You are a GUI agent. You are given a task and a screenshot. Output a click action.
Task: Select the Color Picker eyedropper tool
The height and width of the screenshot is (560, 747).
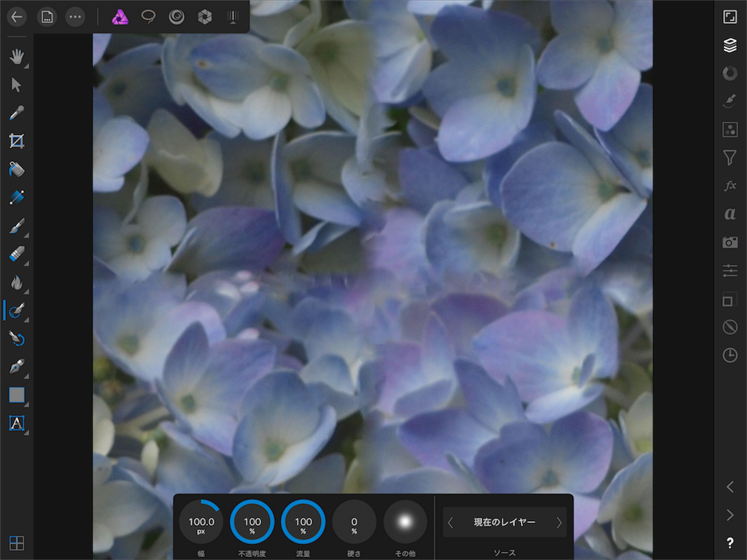(x=17, y=113)
